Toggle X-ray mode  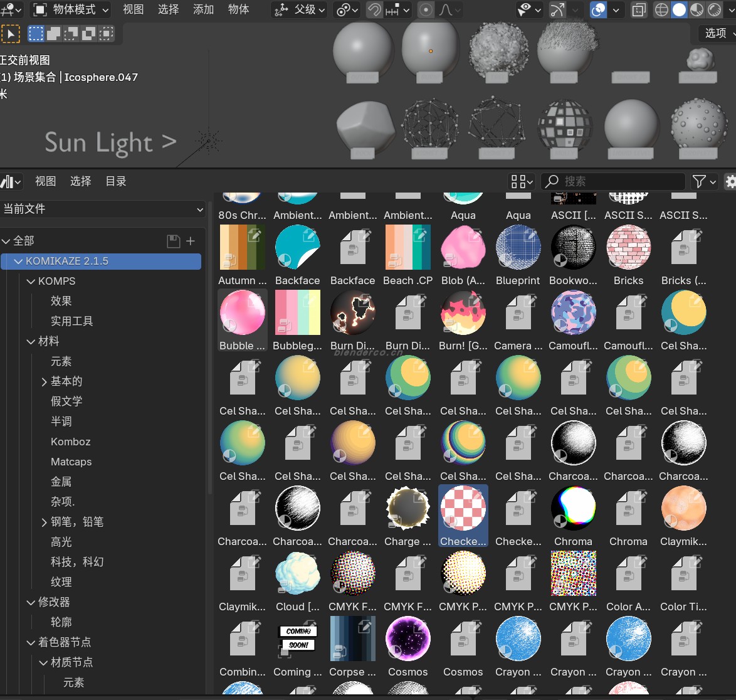pyautogui.click(x=639, y=9)
